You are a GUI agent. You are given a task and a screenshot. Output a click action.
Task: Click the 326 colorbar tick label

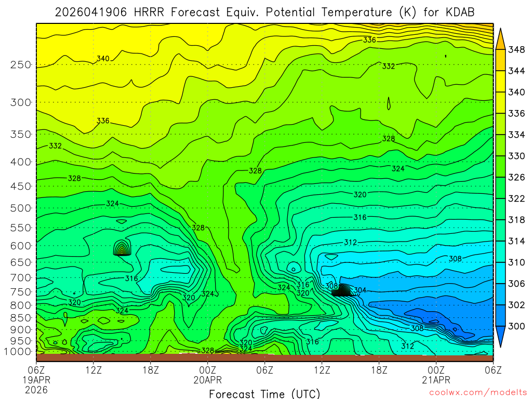pyautogui.click(x=516, y=177)
